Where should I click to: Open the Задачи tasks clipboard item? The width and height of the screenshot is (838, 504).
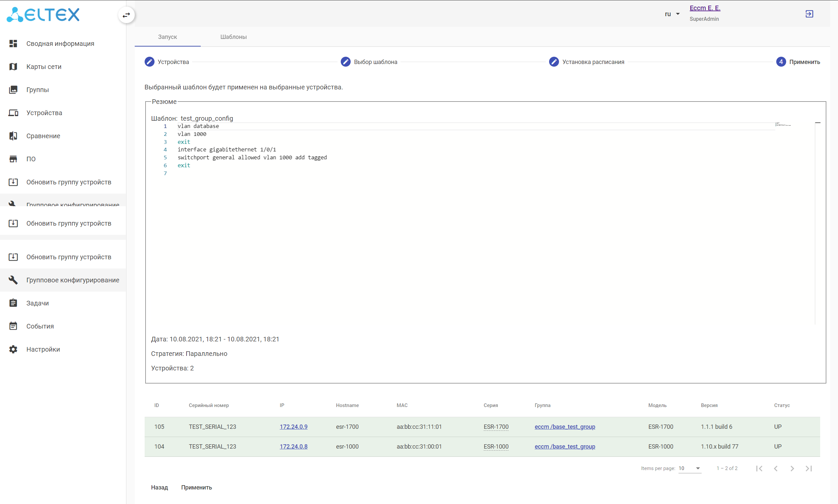coord(37,303)
